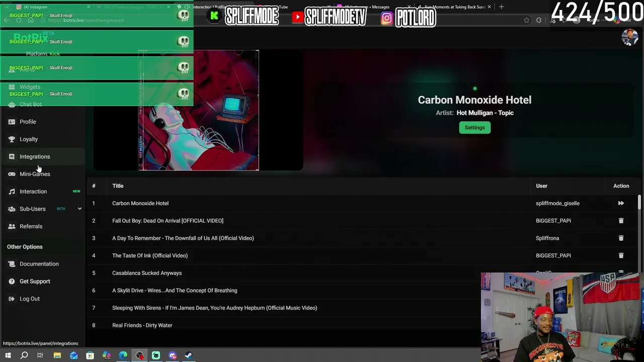Log out of the BotRix panel

tap(30, 299)
